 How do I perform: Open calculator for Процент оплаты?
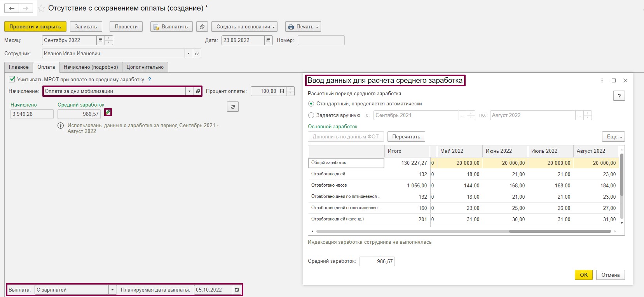(282, 91)
